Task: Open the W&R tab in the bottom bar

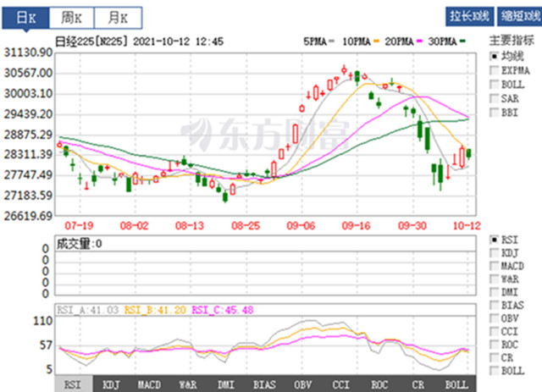Action: coord(189,384)
